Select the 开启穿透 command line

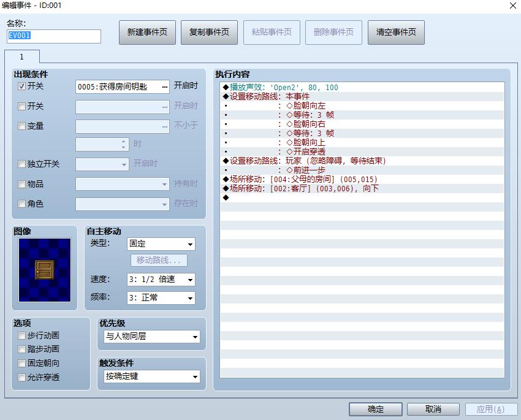pos(362,151)
